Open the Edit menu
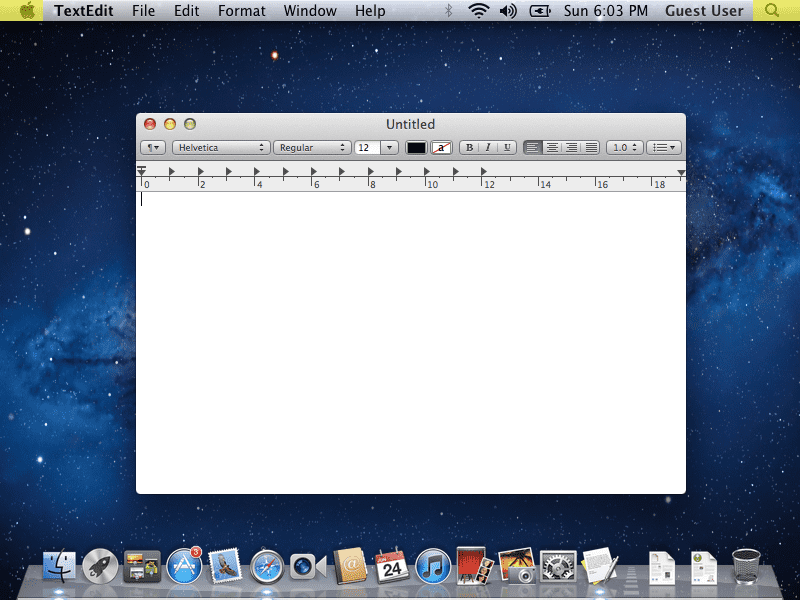This screenshot has width=800, height=600. (x=186, y=11)
